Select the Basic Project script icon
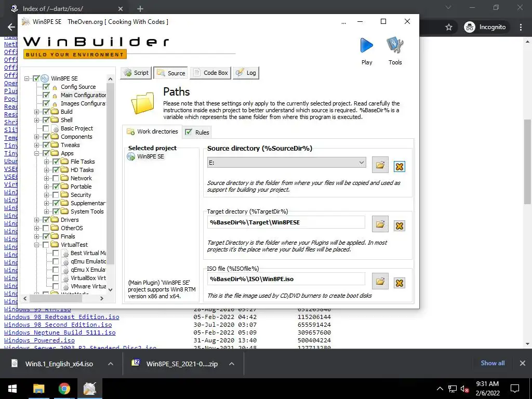Viewport: 532px width, 399px height. pos(55,128)
